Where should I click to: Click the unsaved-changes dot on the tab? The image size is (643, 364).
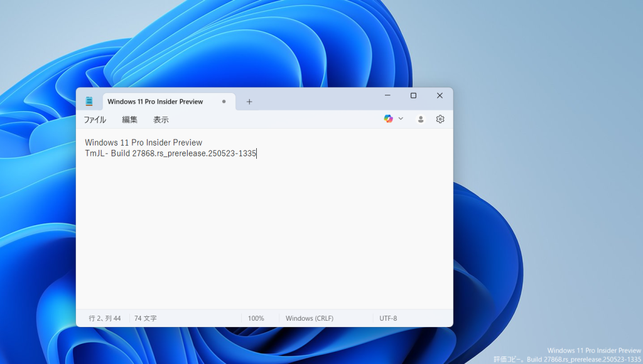coord(224,102)
